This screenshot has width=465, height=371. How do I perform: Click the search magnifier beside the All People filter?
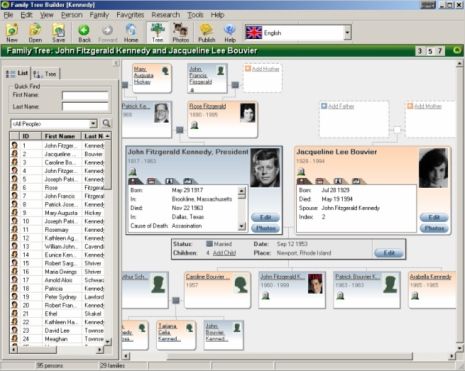tap(106, 123)
